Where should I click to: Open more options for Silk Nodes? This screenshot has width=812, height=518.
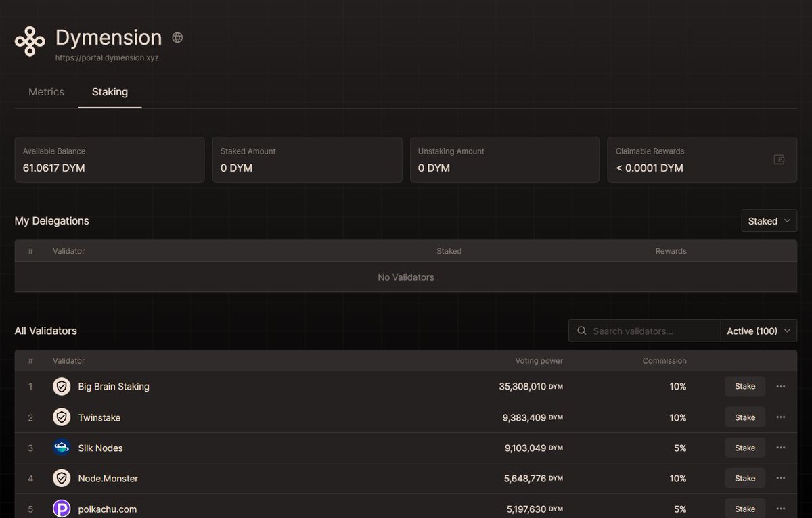(781, 448)
